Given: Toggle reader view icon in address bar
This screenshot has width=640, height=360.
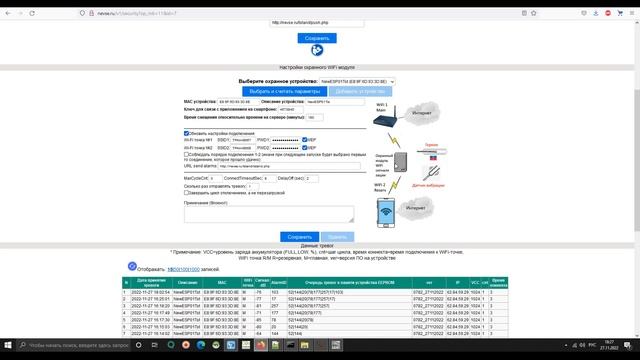Looking at the screenshot, I should tap(524, 13).
